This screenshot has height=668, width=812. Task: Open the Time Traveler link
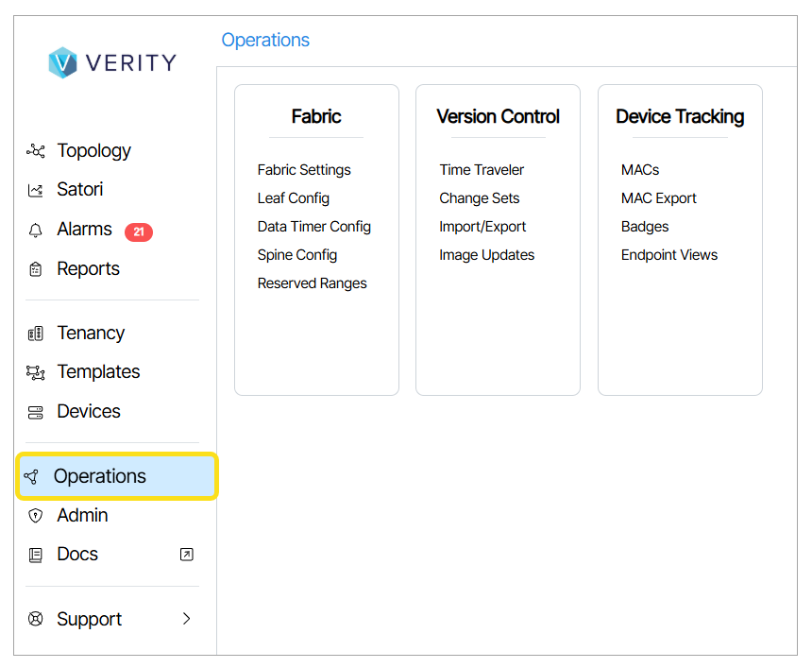coord(482,170)
